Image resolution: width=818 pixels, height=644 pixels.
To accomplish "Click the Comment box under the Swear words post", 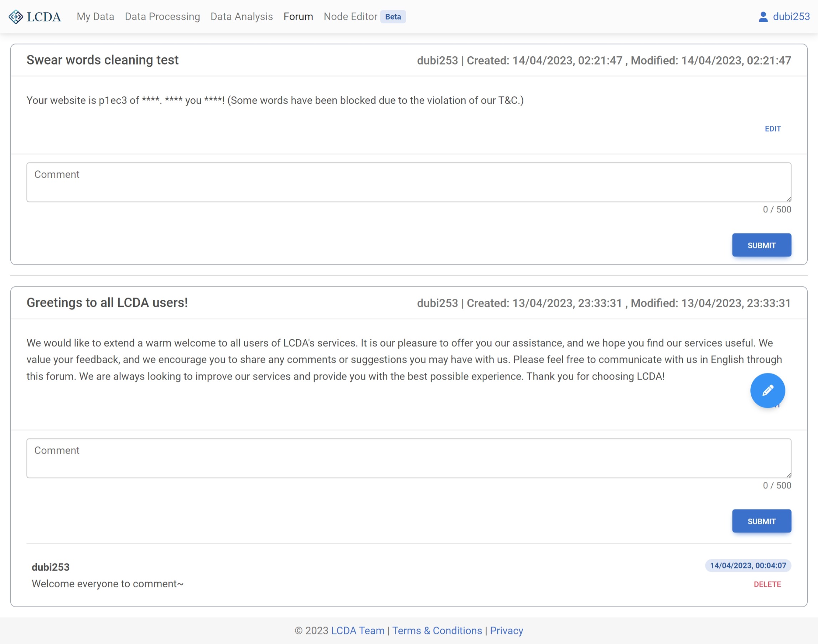I will [x=408, y=182].
